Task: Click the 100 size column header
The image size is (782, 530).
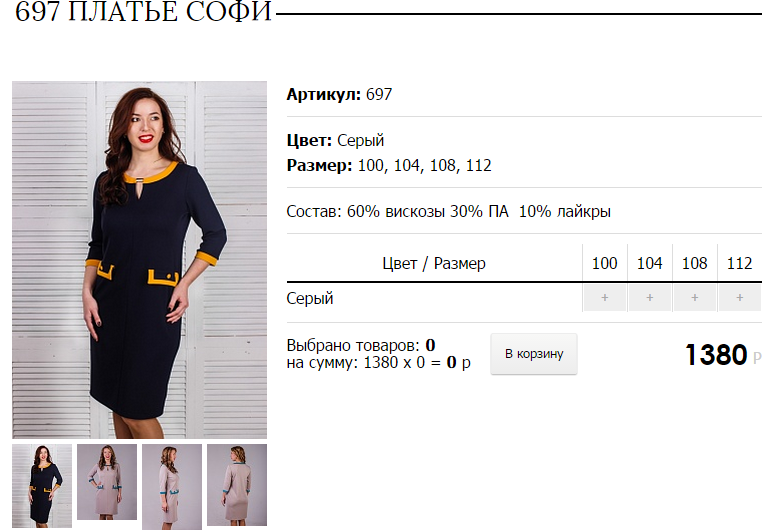Action: (604, 263)
